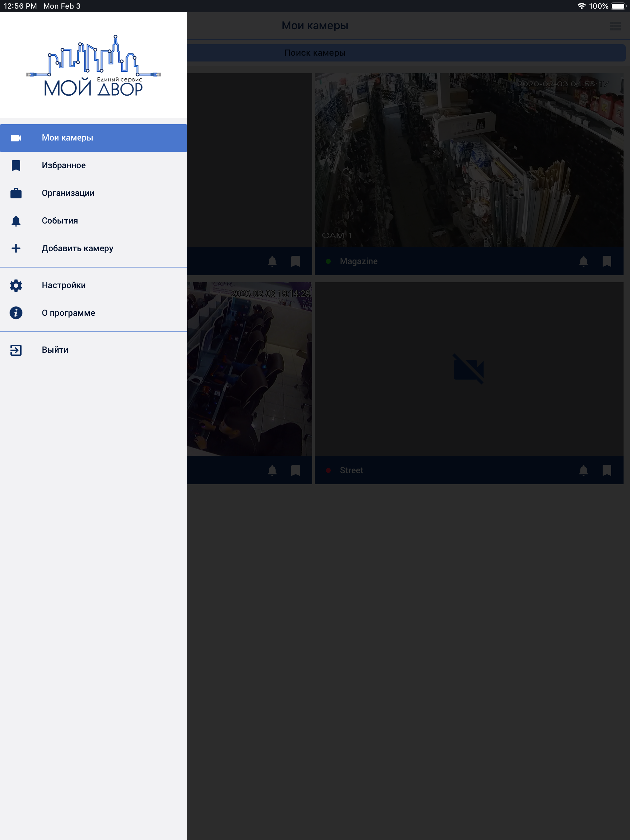
Task: Click the Мой Двор logo
Action: [94, 65]
